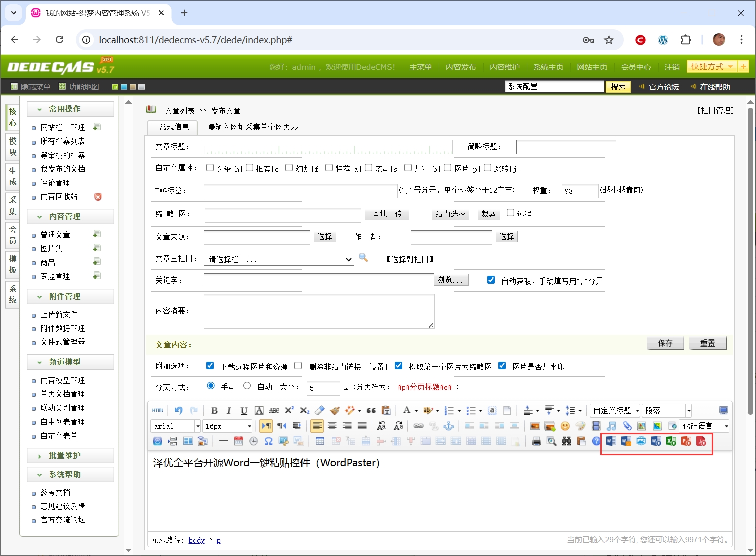Insert a table using the table icon
This screenshot has height=556, width=756.
(320, 441)
